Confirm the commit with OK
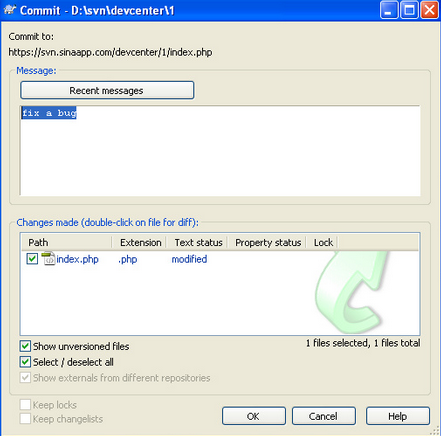This screenshot has width=441, height=436. coord(254,416)
